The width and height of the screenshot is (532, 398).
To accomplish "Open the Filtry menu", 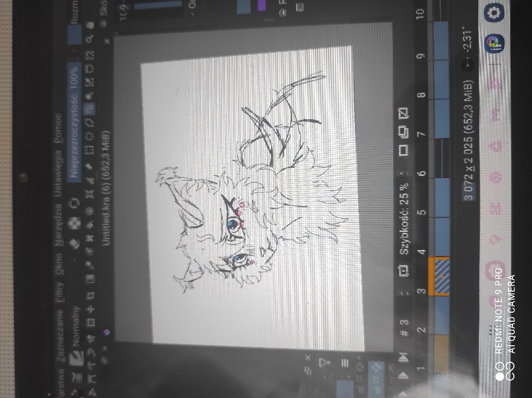I will tap(60, 290).
